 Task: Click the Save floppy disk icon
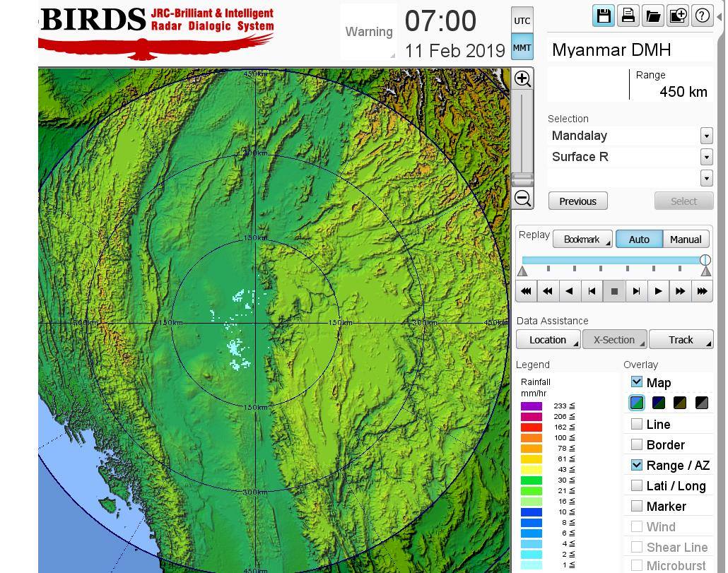[604, 16]
